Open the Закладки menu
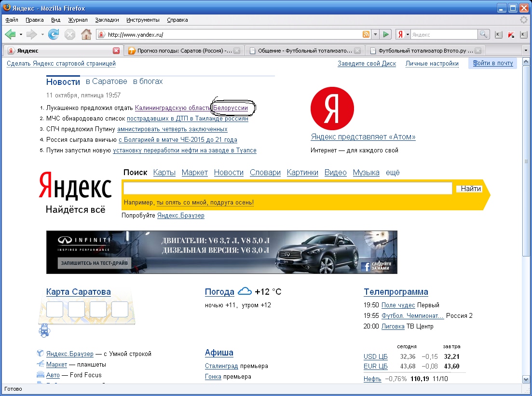 pos(107,20)
